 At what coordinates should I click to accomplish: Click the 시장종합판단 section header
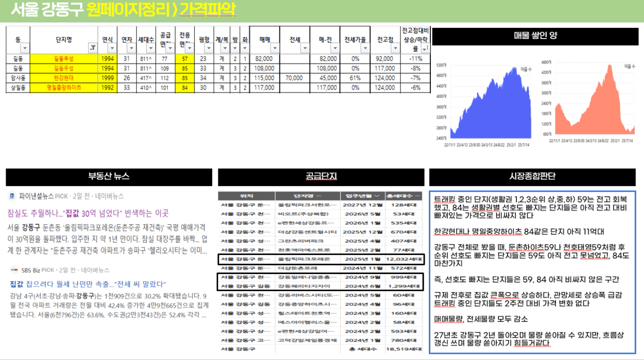coord(533,177)
